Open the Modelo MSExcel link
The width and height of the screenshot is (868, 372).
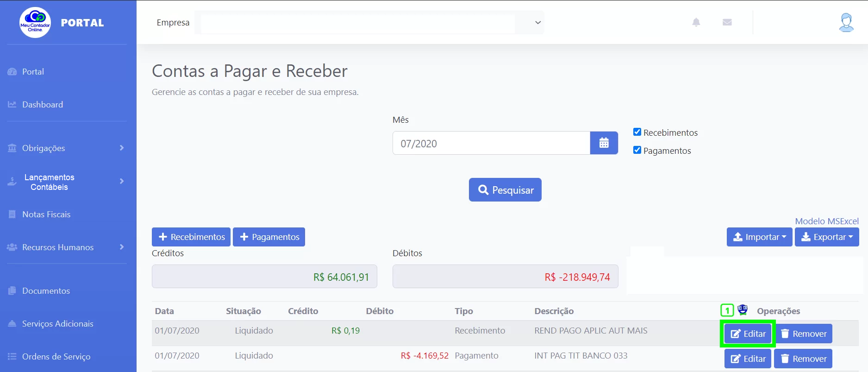[x=827, y=221]
